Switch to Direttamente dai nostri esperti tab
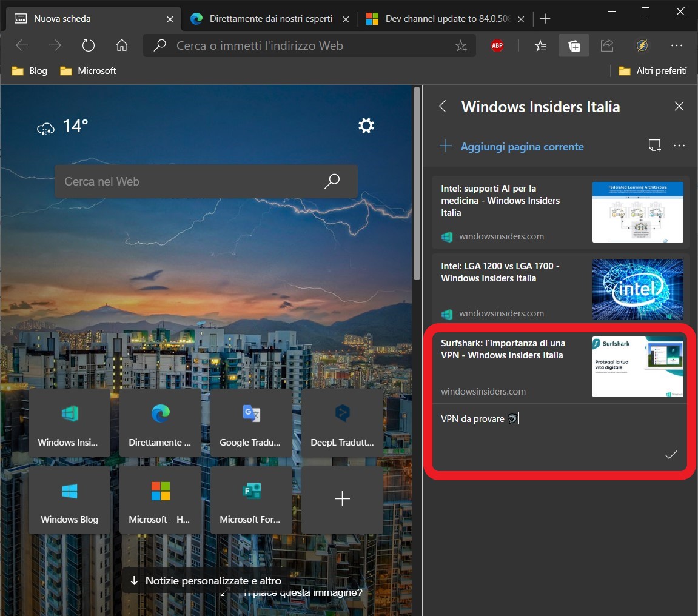Viewport: 698px width, 616px height. coord(270,19)
